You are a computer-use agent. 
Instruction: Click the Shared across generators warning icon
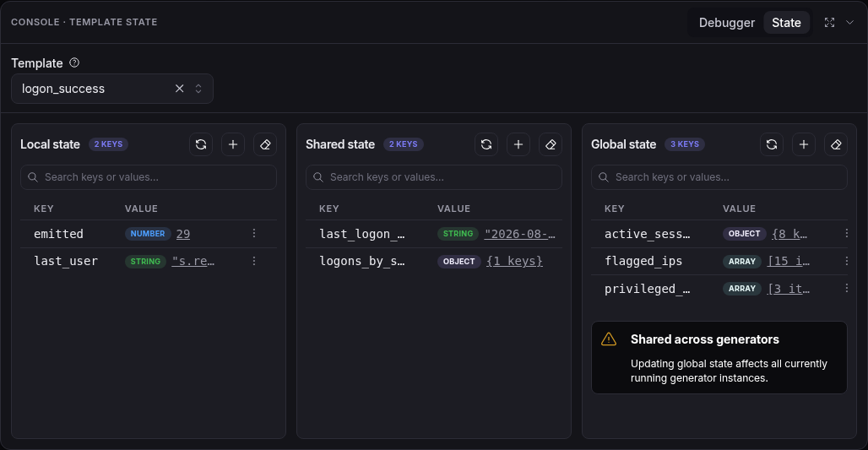(x=609, y=339)
